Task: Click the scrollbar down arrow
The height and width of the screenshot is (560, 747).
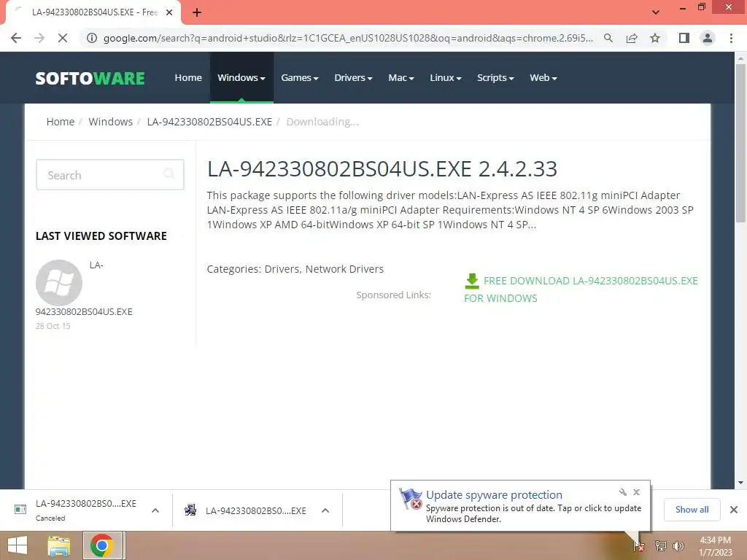Action: pos(740,483)
